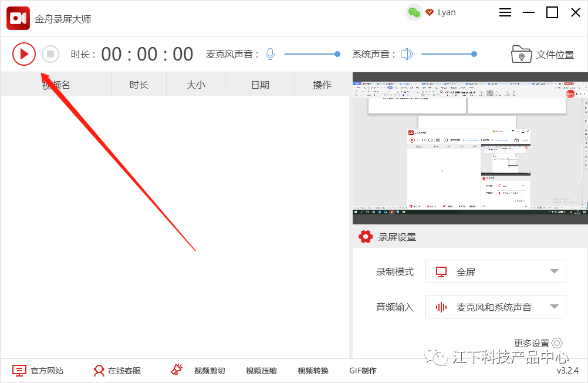Click the red monitor icon in 录制模式

[x=441, y=272]
